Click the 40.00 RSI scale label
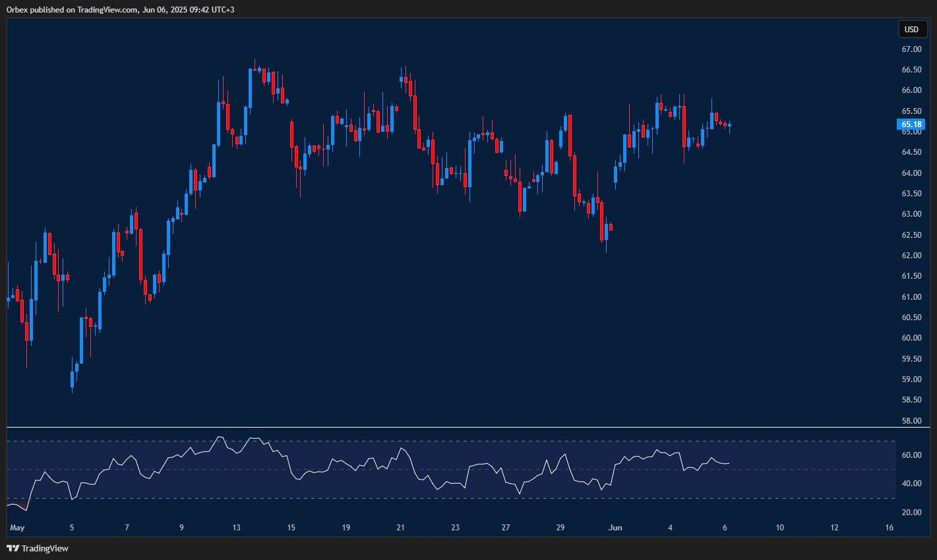The width and height of the screenshot is (937, 560). (x=911, y=484)
